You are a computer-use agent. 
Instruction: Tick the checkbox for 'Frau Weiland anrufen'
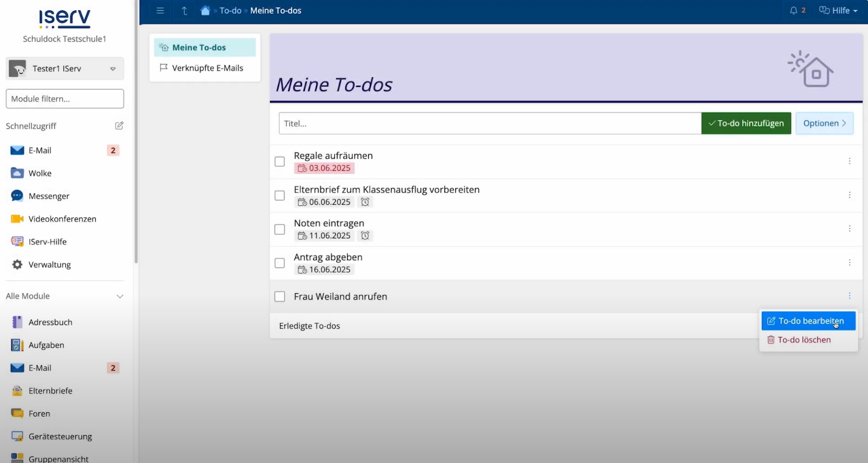click(x=279, y=296)
